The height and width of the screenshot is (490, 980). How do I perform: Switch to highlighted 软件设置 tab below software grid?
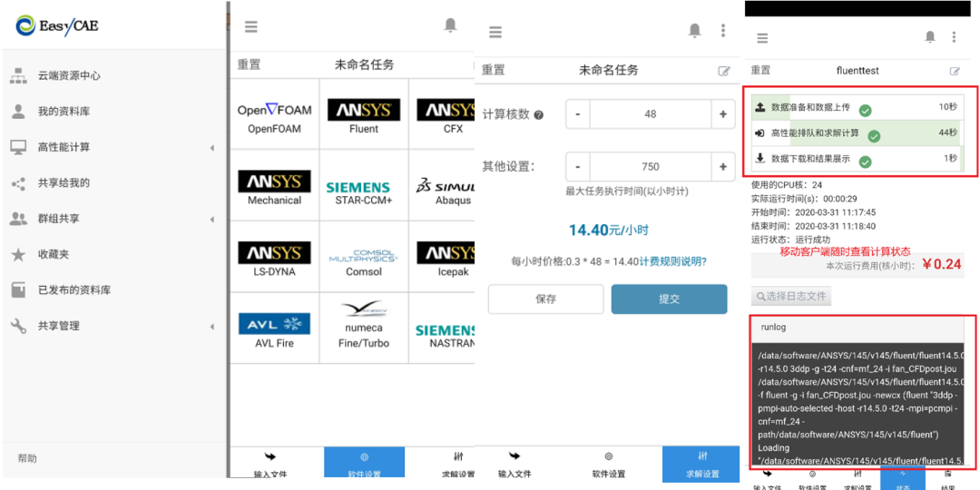[x=365, y=463]
